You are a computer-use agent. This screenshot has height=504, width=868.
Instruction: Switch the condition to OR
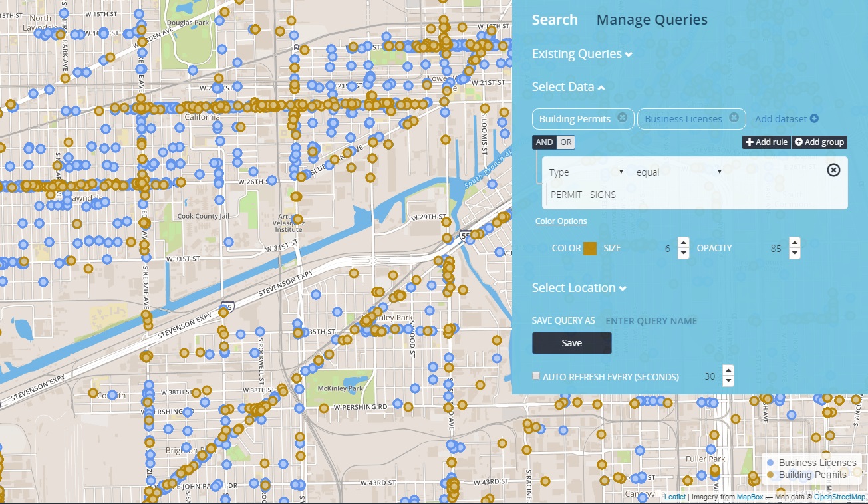565,142
